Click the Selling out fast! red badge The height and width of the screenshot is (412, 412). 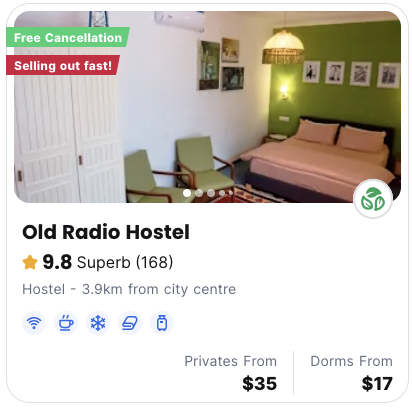pyautogui.click(x=63, y=65)
